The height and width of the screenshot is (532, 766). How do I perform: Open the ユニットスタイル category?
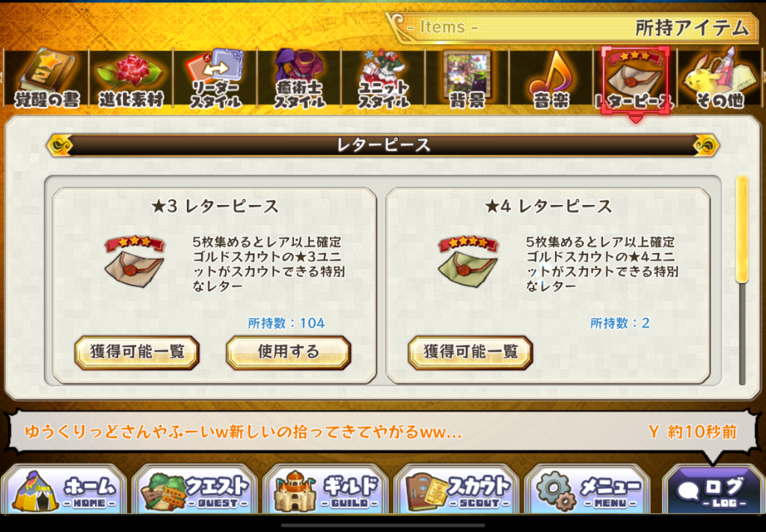383,78
